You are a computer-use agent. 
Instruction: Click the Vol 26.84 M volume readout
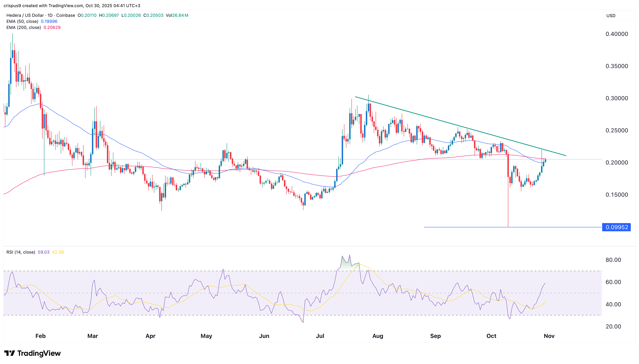[x=177, y=15]
